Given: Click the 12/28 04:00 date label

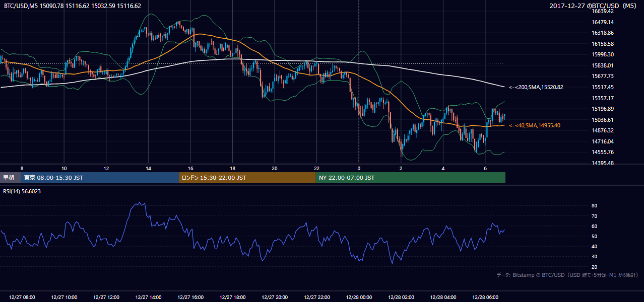Looking at the screenshot, I should pyautogui.click(x=443, y=297).
